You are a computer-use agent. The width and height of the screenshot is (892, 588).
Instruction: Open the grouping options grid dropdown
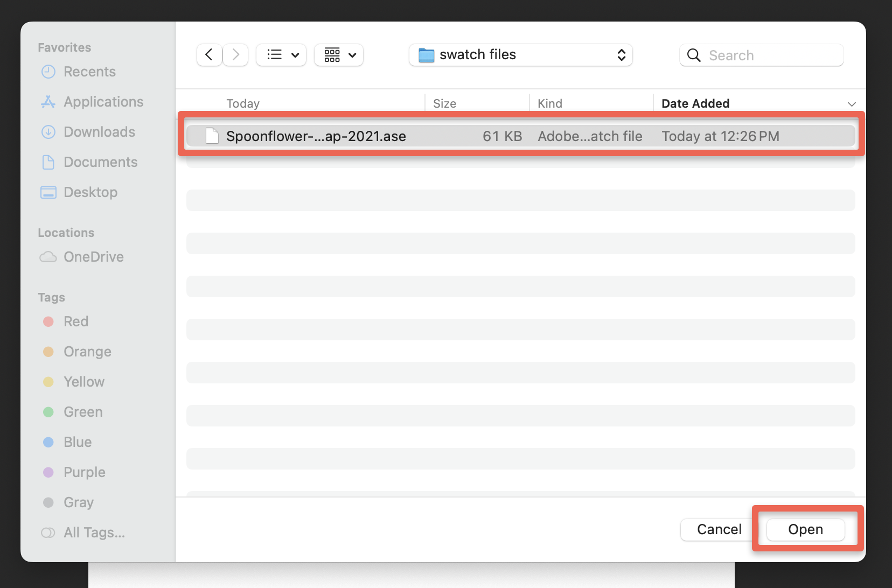pos(339,55)
